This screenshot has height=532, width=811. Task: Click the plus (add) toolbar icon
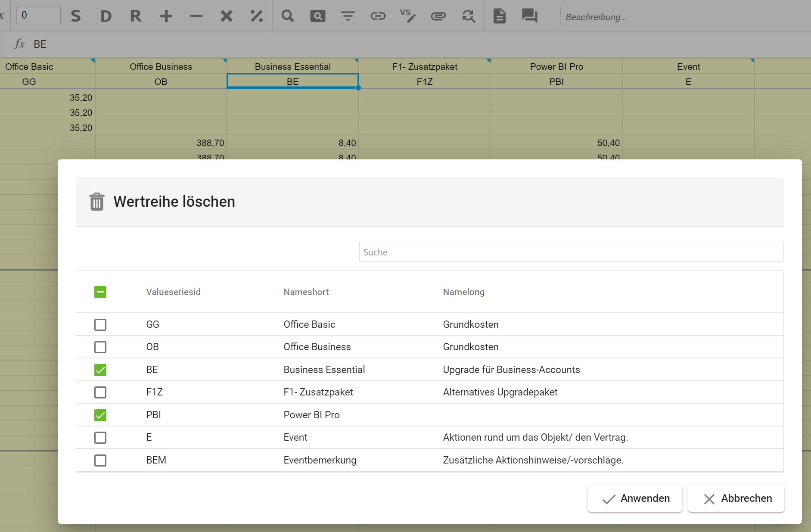(x=166, y=16)
